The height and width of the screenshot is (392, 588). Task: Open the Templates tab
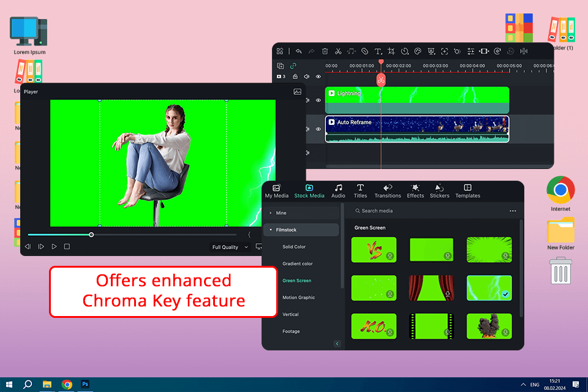click(x=467, y=191)
